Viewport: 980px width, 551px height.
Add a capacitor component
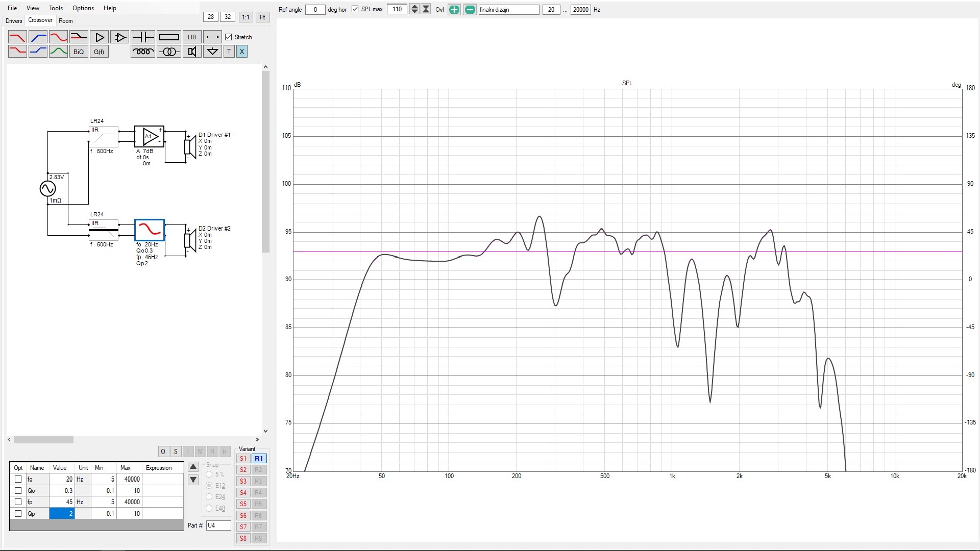point(143,37)
